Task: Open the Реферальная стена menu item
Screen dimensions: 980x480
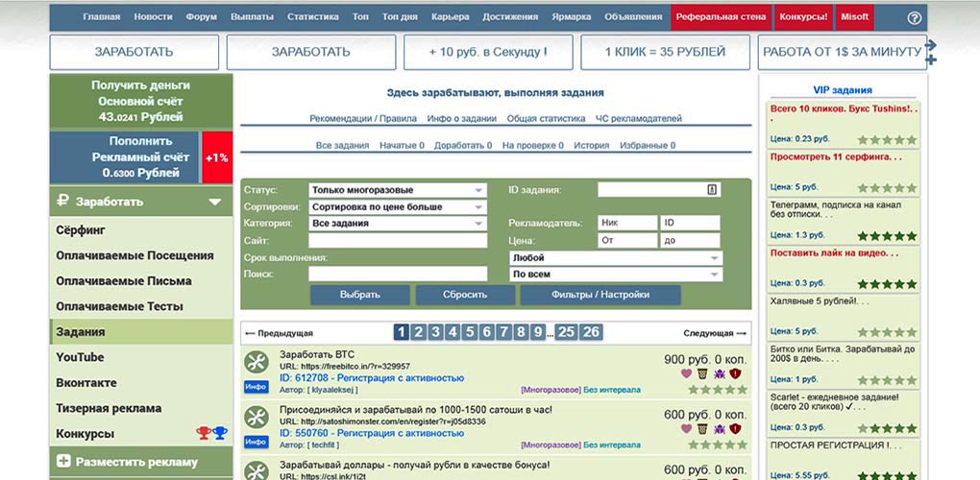Action: 721,17
